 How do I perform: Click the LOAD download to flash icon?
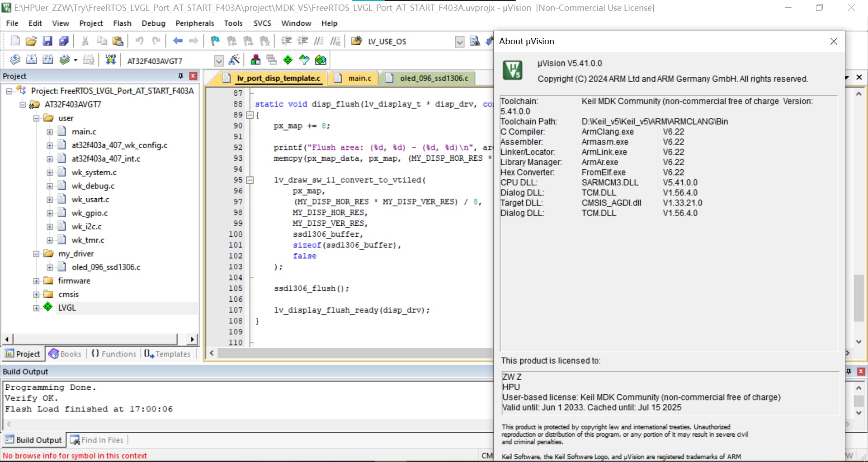pos(111,60)
